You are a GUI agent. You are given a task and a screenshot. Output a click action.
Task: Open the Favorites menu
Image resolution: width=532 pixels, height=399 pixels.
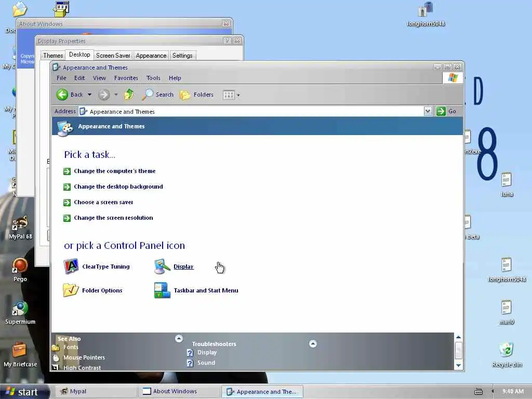pyautogui.click(x=126, y=78)
